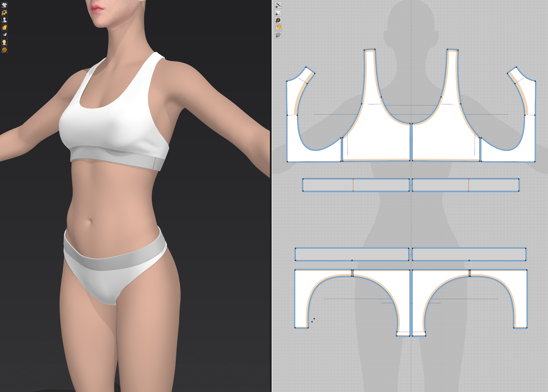Toggle Show Sewing needle icon in 2D window
This screenshot has height=392, width=548.
click(278, 5)
